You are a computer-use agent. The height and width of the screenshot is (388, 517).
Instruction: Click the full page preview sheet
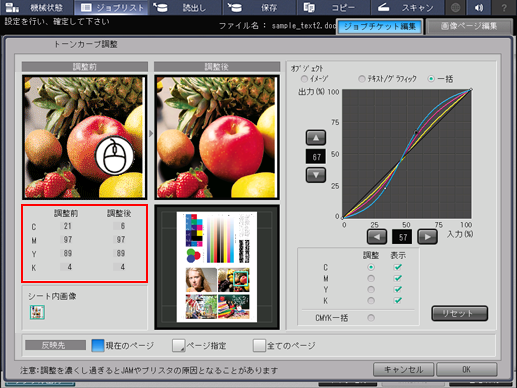click(217, 267)
